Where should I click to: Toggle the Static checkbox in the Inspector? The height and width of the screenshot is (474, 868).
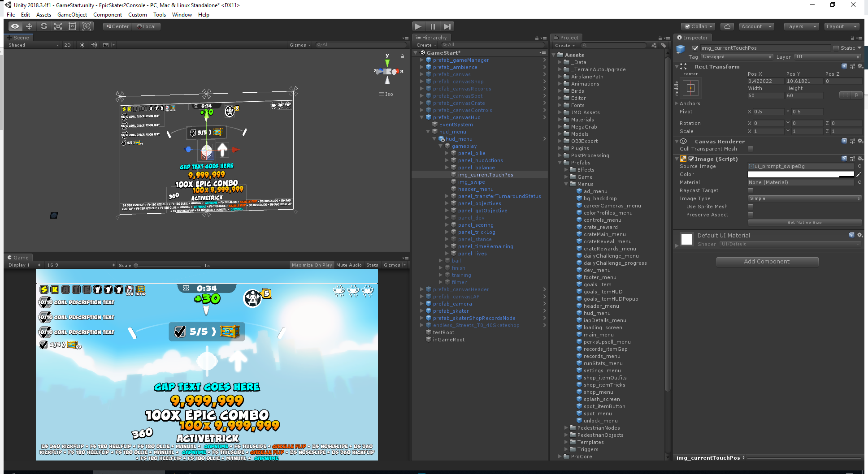pyautogui.click(x=836, y=48)
